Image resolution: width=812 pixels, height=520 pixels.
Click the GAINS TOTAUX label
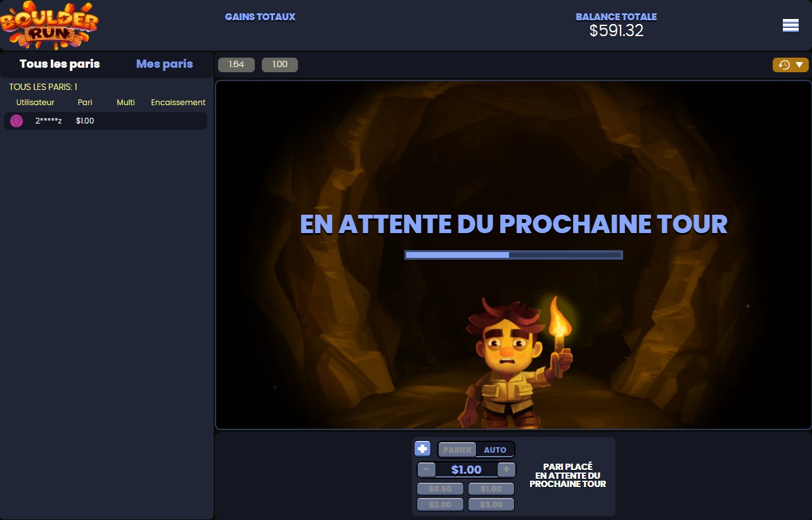pos(260,17)
